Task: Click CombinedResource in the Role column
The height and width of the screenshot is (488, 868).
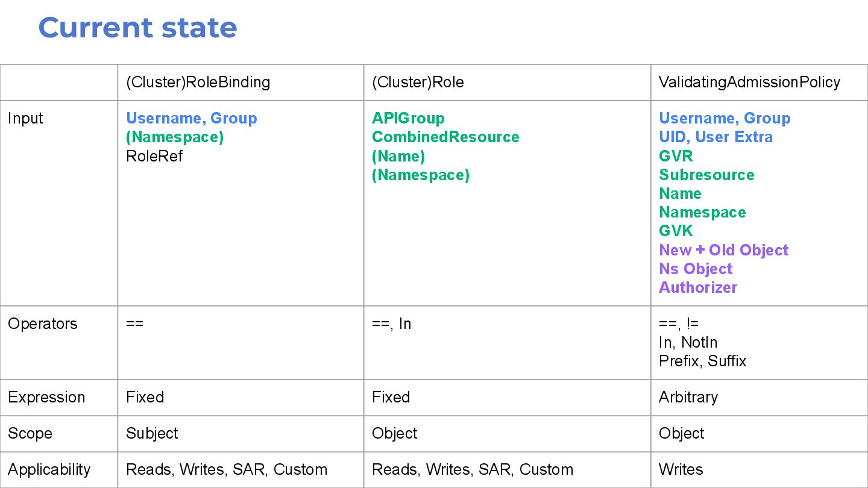Action: pos(445,137)
